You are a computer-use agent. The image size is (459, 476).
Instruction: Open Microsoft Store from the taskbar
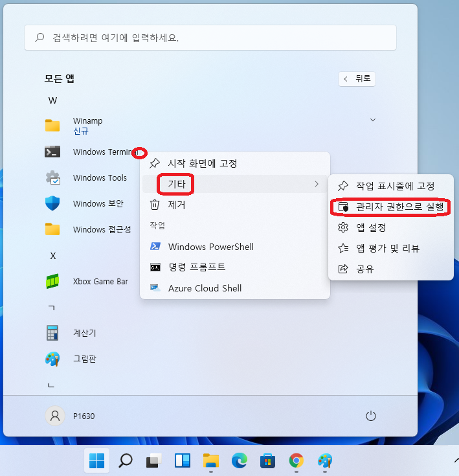point(267,460)
